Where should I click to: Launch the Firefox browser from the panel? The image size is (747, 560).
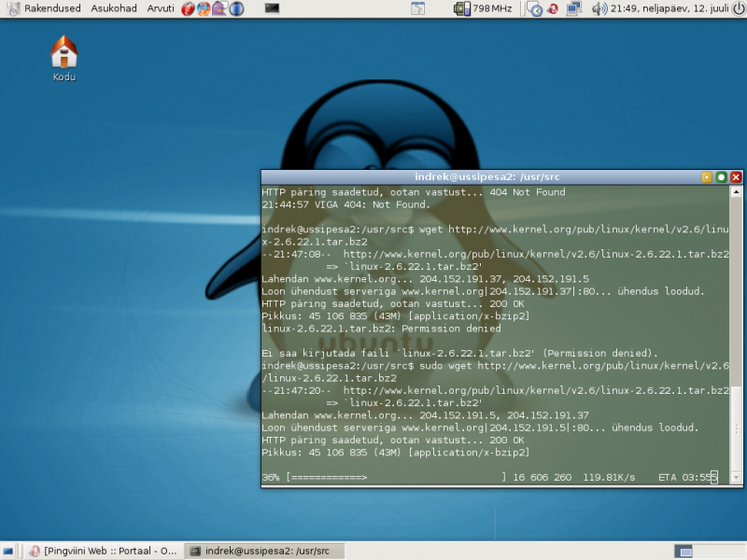click(x=204, y=8)
